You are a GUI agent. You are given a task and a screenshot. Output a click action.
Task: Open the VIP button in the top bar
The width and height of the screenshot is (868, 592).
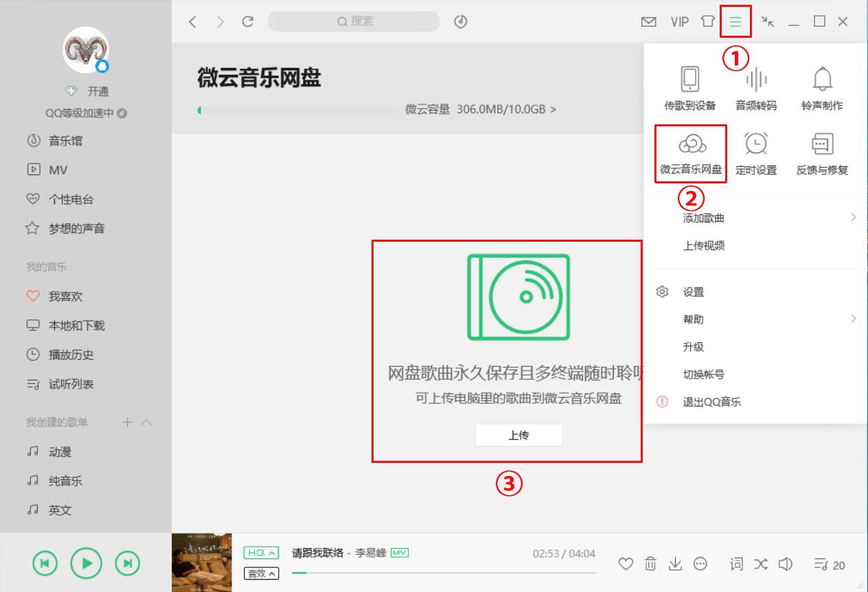[x=679, y=22]
